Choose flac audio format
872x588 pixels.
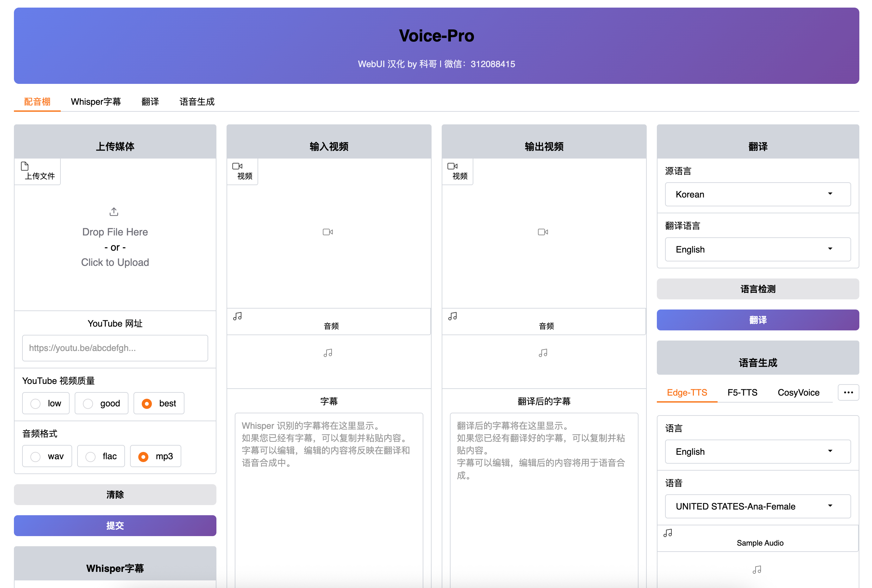coord(90,456)
